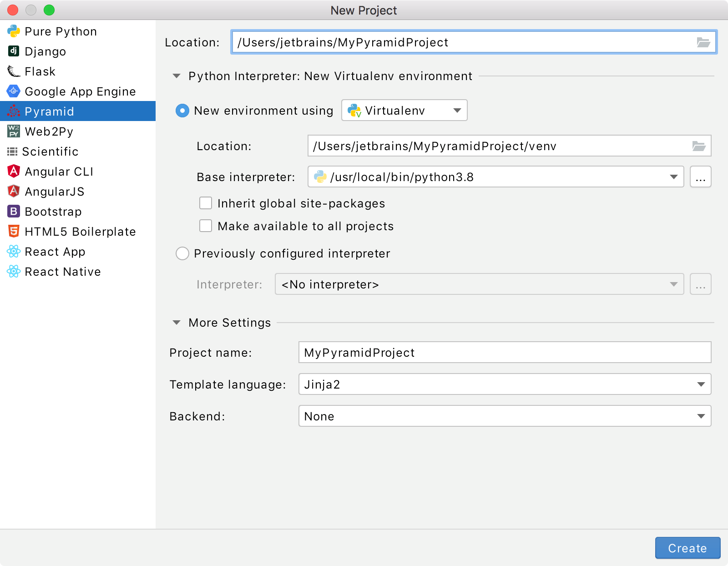Select the Flask icon in sidebar
Viewport: 728px width, 566px height.
coord(14,71)
